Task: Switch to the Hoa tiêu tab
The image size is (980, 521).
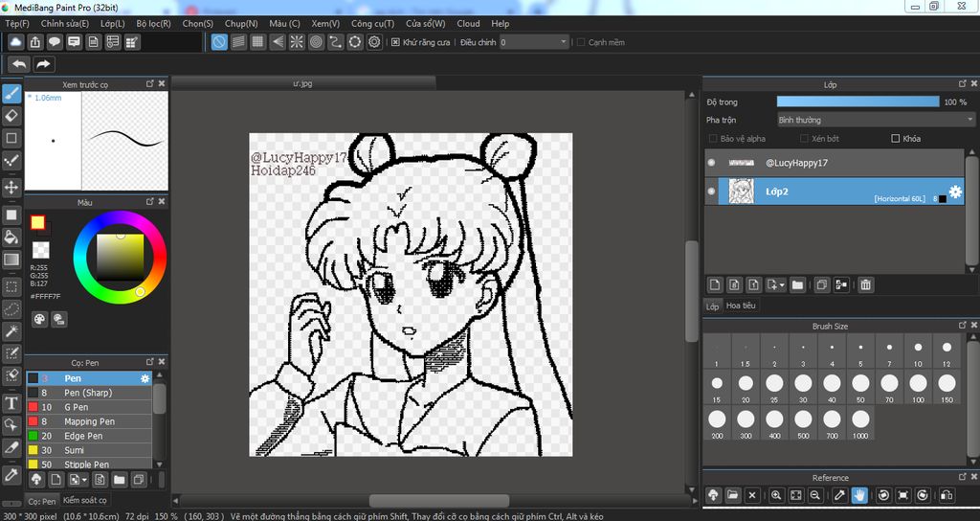Action: point(741,306)
